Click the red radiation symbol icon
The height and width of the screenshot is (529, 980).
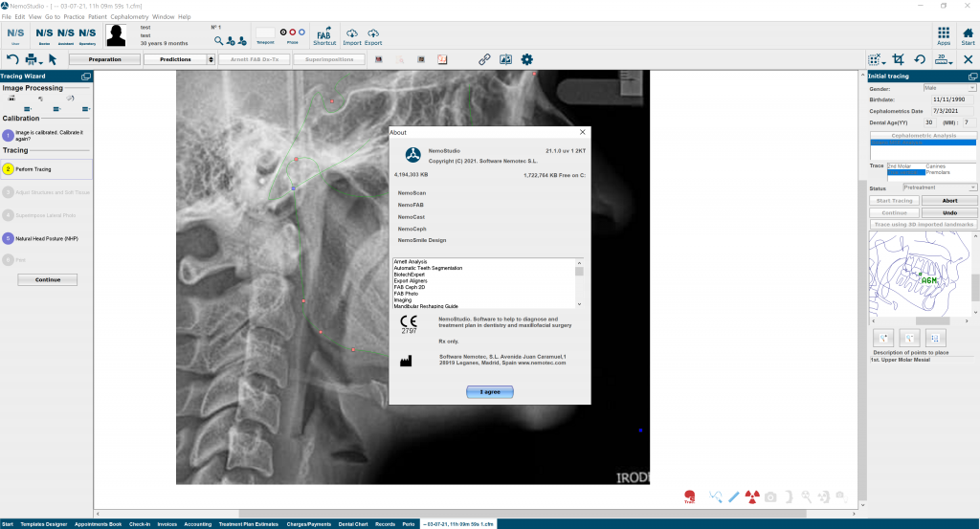point(751,496)
